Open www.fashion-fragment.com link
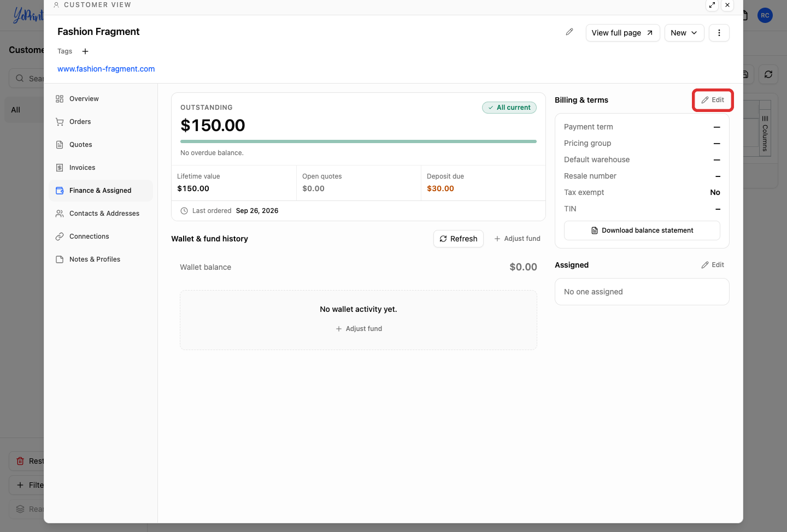Viewport: 787px width, 532px height. (106, 69)
